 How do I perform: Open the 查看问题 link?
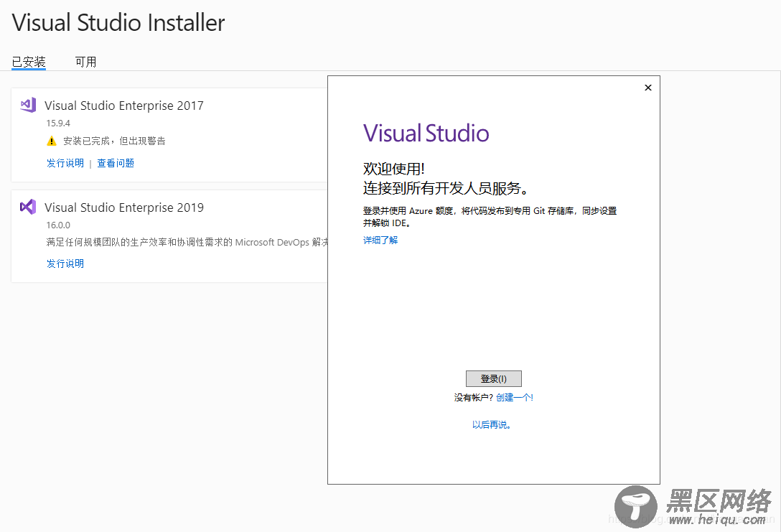pos(116,163)
